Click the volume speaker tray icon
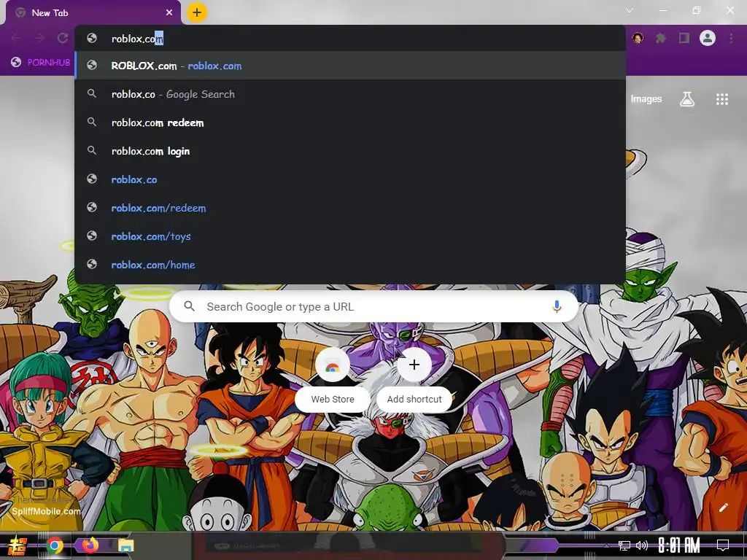Image resolution: width=747 pixels, height=560 pixels. click(x=642, y=545)
